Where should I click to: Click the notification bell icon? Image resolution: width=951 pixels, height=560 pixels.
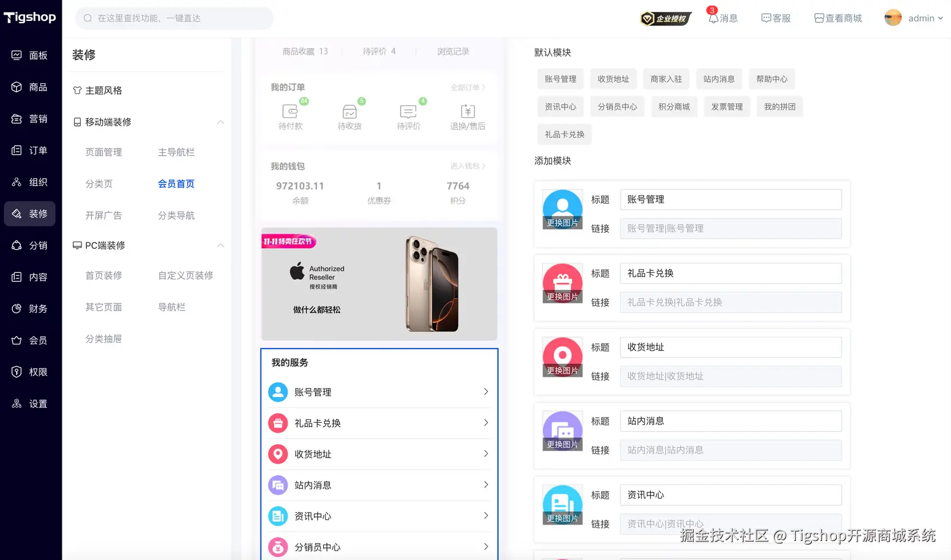click(713, 18)
